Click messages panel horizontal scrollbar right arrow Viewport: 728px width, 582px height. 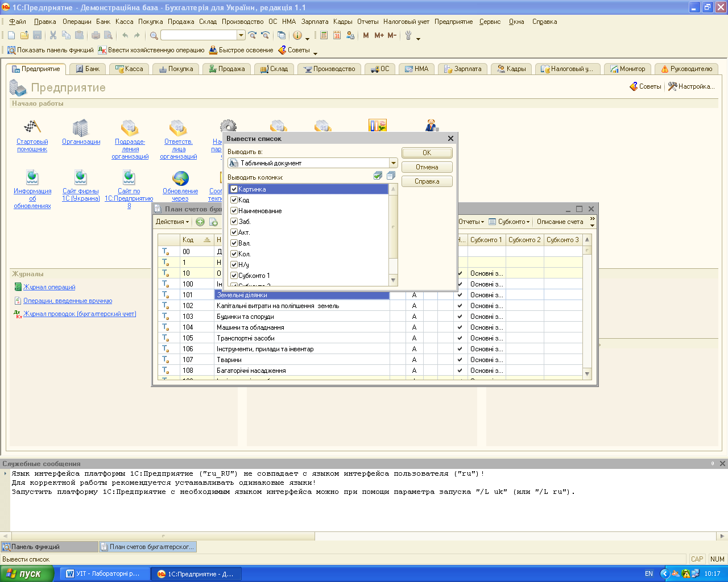point(723,536)
